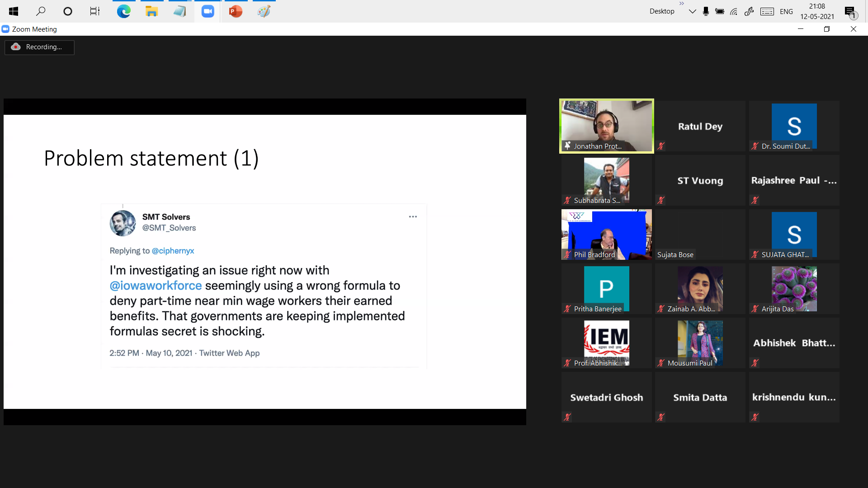
Task: Click the @SMT_Solvers handle
Action: tap(169, 228)
